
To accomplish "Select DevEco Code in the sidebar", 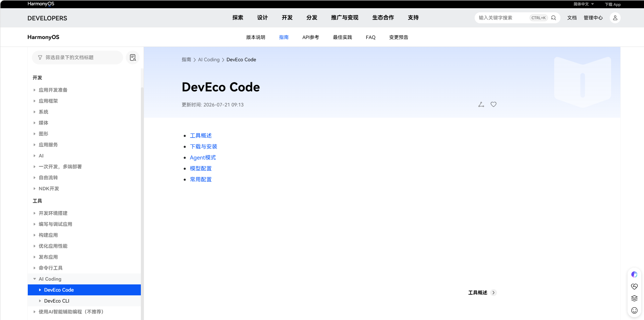I will coord(84,290).
